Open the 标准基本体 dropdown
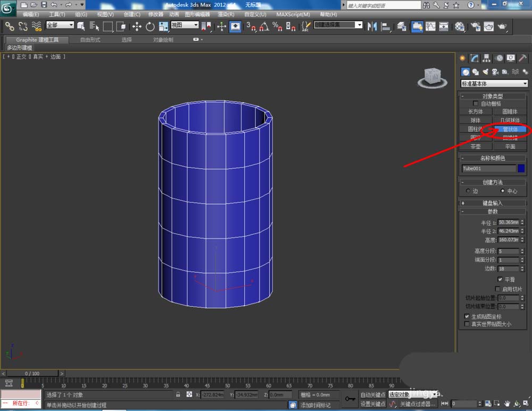Viewport: 532px width, 411px height. [494, 84]
